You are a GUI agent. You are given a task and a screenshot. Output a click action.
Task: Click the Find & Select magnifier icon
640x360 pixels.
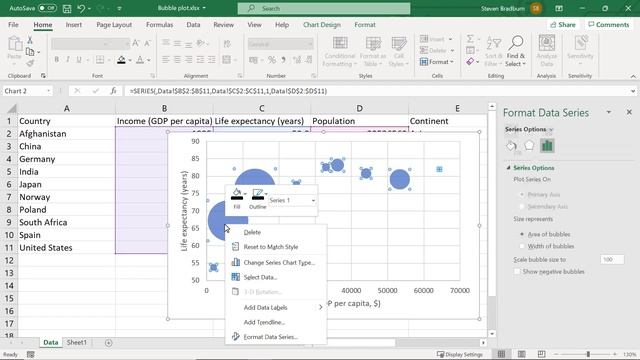tap(516, 42)
